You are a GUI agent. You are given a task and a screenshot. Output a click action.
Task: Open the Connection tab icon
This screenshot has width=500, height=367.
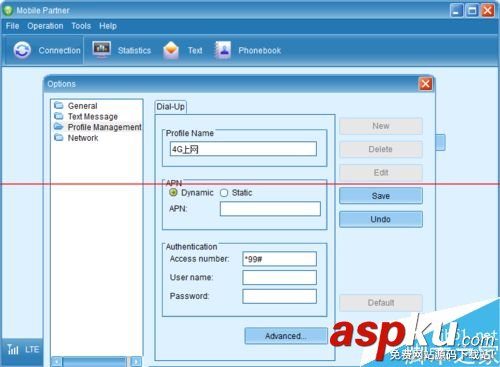22,50
